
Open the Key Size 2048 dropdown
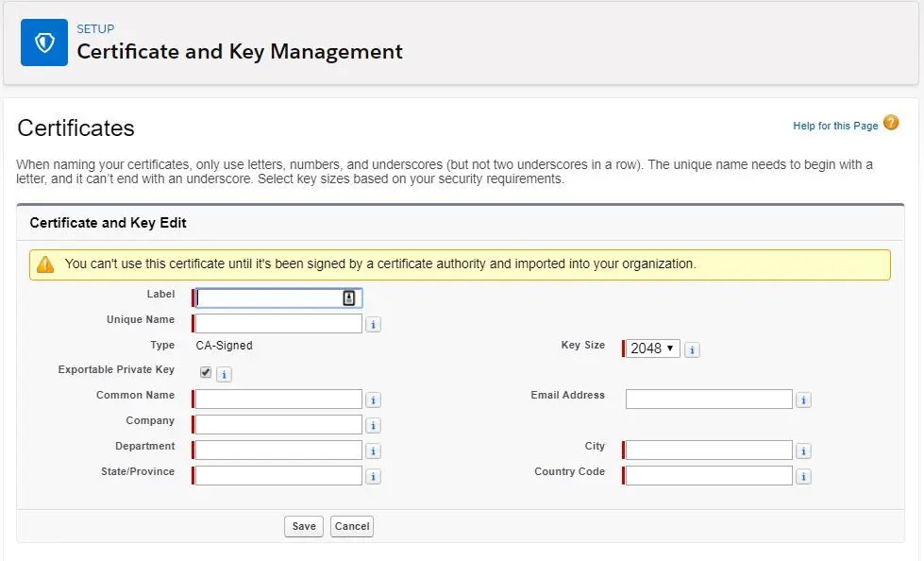(x=652, y=348)
